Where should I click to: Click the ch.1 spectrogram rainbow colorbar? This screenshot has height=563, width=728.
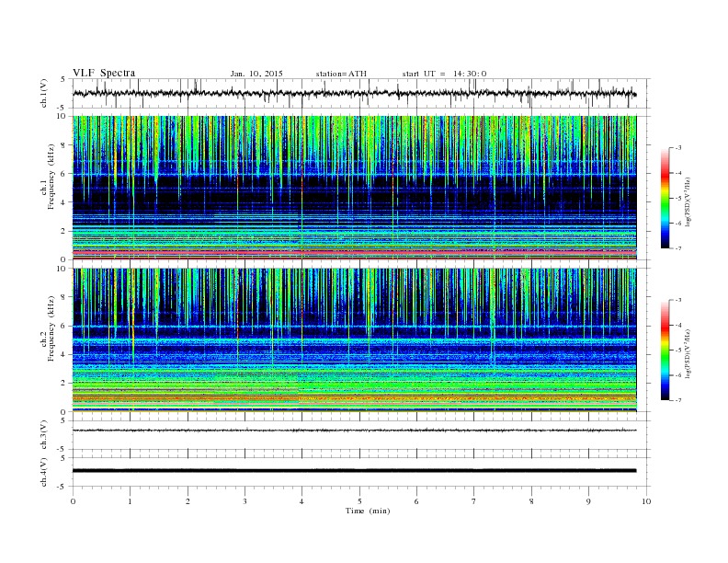point(665,198)
